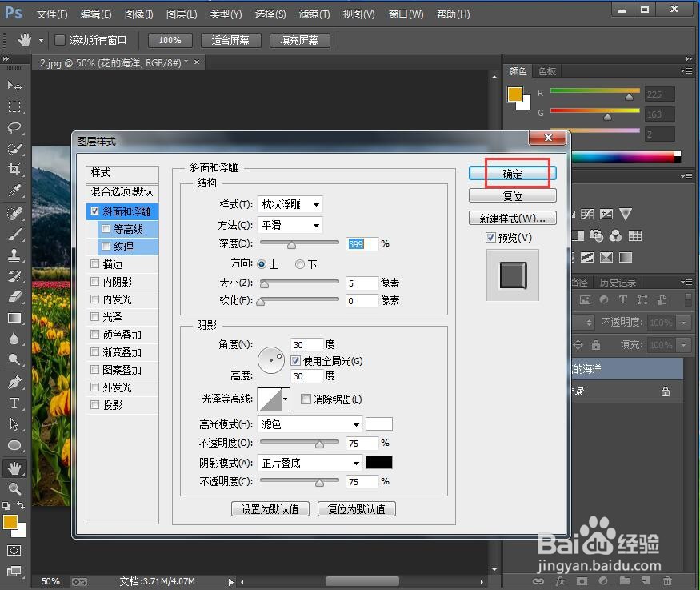700x590 pixels.
Task: Click the 复位 Reset button
Action: (x=513, y=195)
